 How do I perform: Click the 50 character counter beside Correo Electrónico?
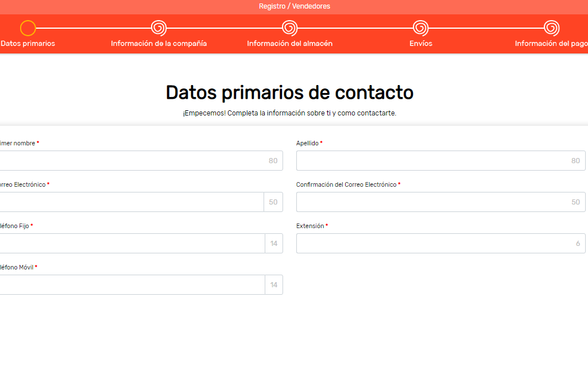click(x=273, y=202)
